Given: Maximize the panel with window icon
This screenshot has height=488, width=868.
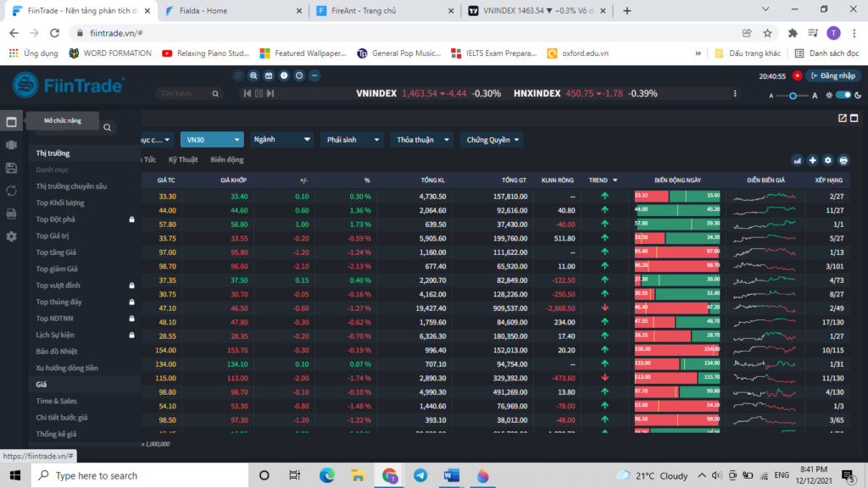Looking at the screenshot, I should tap(854, 118).
